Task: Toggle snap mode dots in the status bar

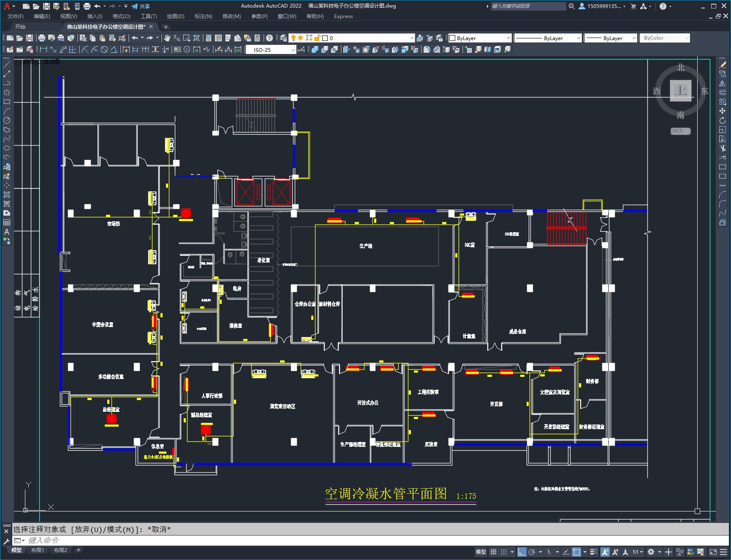Action: tap(504, 552)
